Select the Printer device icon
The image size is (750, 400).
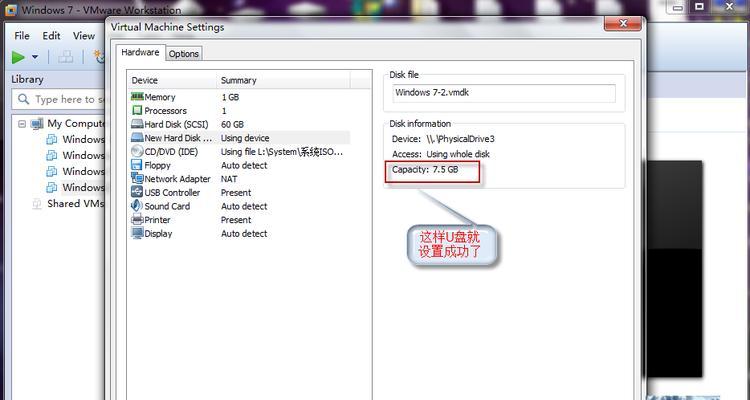[x=137, y=220]
